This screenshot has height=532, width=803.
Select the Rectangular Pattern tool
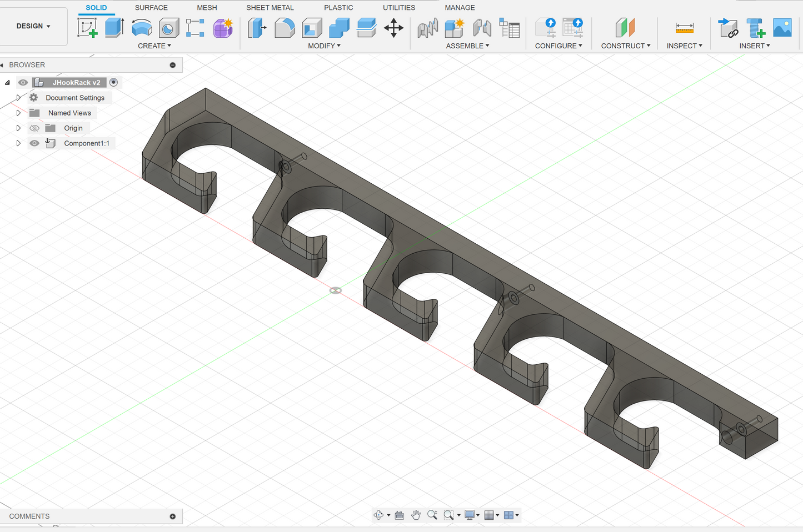click(195, 28)
